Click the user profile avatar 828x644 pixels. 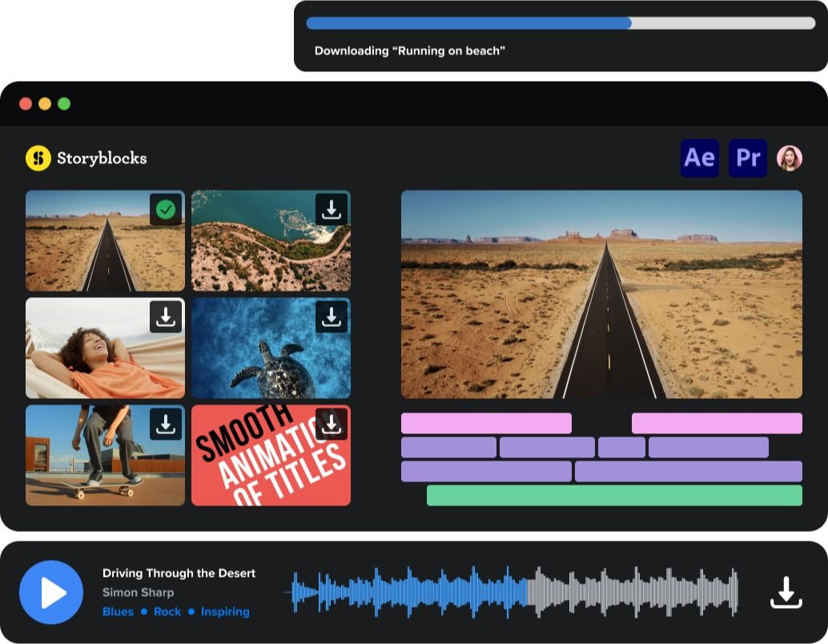click(x=789, y=158)
